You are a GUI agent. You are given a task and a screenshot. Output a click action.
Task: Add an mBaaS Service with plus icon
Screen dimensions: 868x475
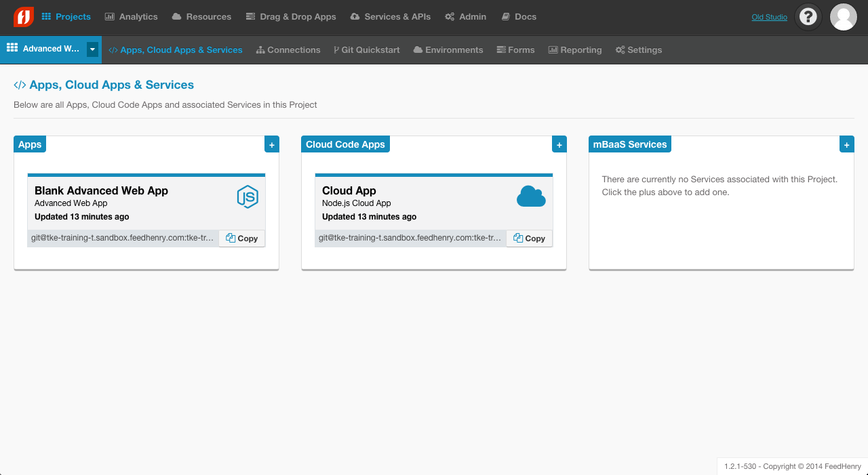coord(846,144)
